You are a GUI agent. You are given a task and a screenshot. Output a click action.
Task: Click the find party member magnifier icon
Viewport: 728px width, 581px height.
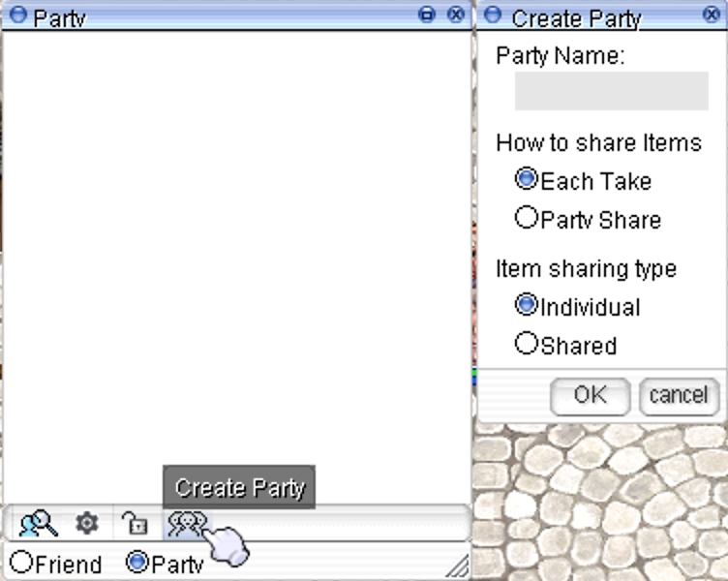point(38,525)
